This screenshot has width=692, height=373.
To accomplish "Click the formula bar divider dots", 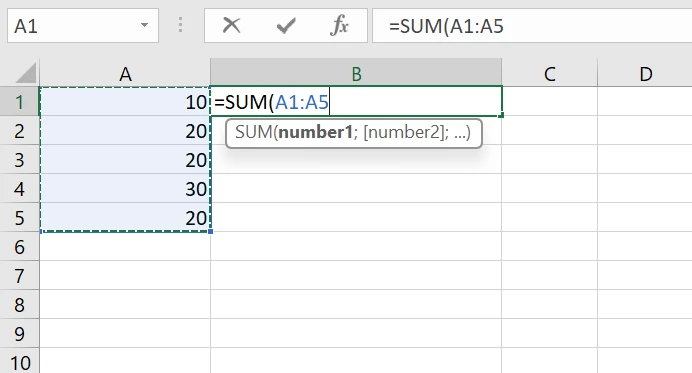I will [181, 25].
